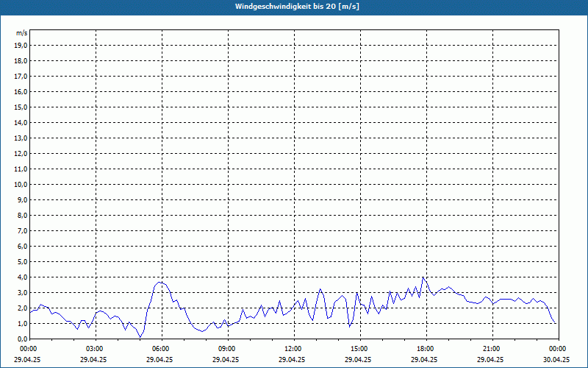The height and width of the screenshot is (368, 588).
Task: Click the 'm/s' unit label on the axis
Action: tap(21, 33)
